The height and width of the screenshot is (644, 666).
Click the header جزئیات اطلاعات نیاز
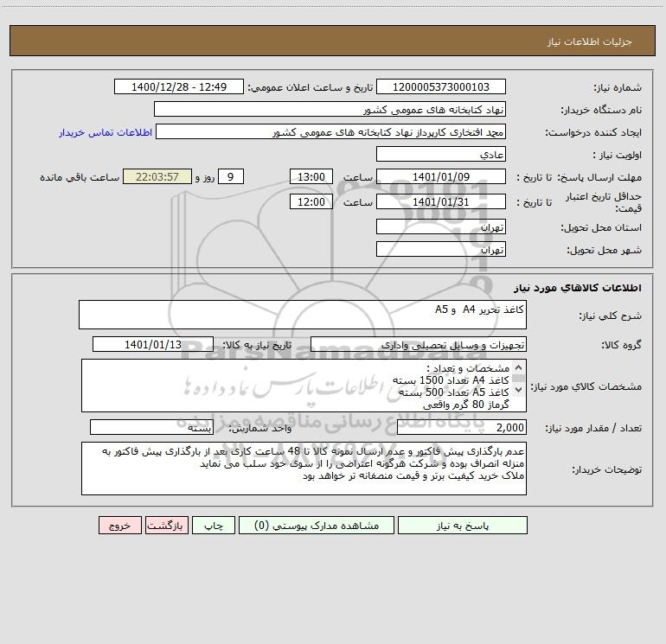click(590, 41)
